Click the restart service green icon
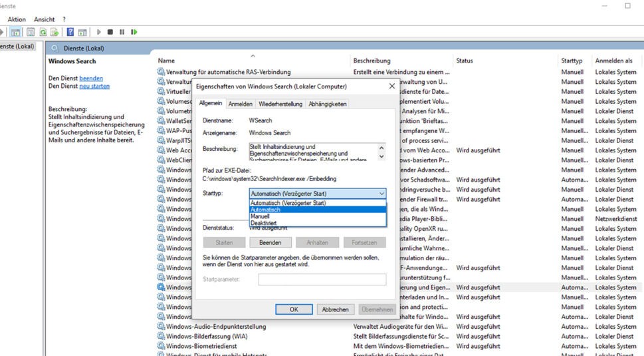Screen dimensions: 644x356 pyautogui.click(x=134, y=32)
